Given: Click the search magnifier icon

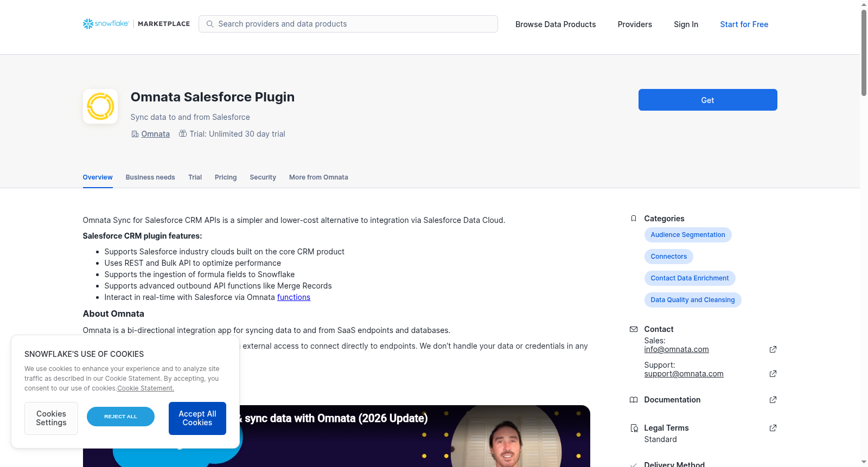Looking at the screenshot, I should pyautogui.click(x=210, y=24).
